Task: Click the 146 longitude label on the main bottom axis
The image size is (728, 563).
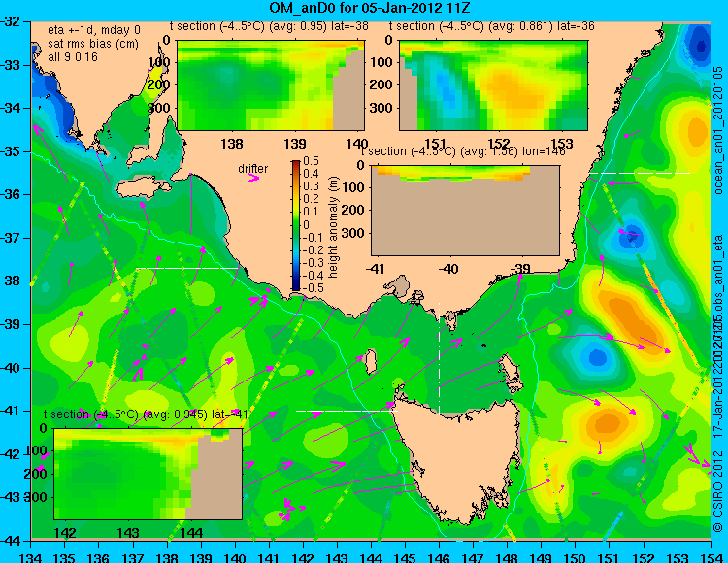Action: coord(439,557)
